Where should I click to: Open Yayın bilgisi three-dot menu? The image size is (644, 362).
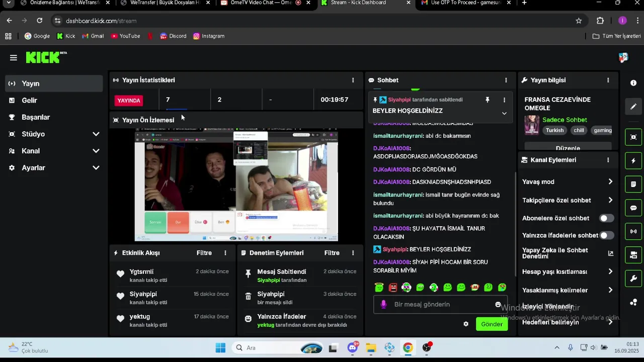(x=608, y=80)
